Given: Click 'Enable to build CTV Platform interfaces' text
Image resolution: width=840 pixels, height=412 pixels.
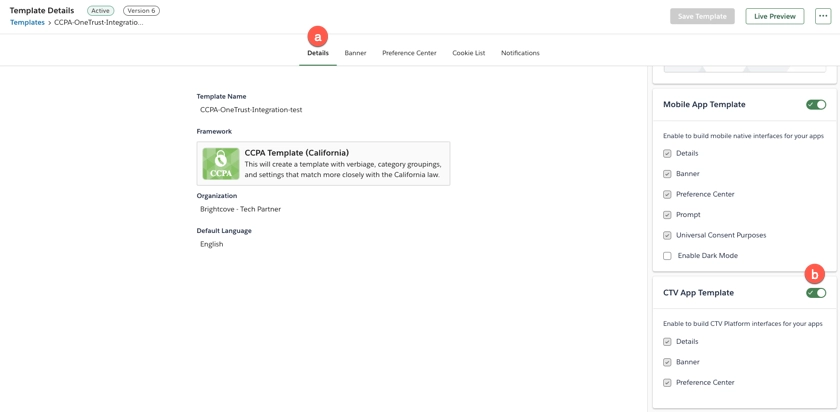Looking at the screenshot, I should pos(743,324).
